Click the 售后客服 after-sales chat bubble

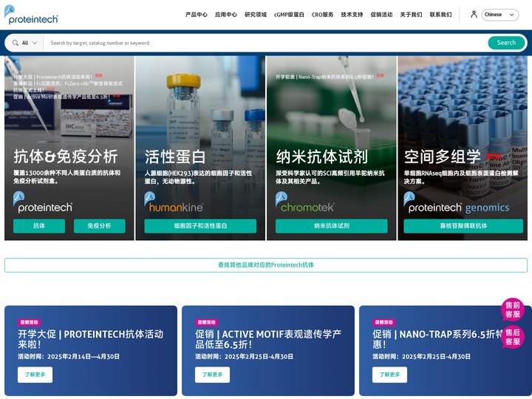[x=513, y=337]
